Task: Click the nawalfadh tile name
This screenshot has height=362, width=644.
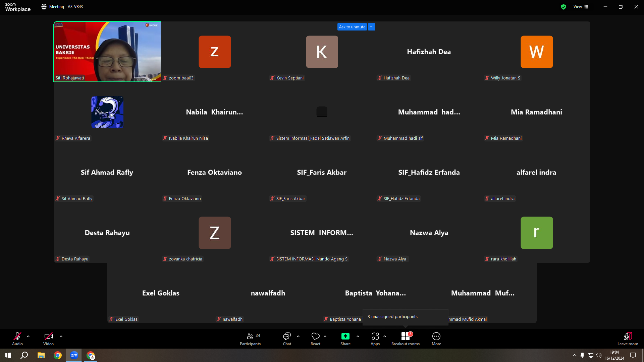Action: 268,293
